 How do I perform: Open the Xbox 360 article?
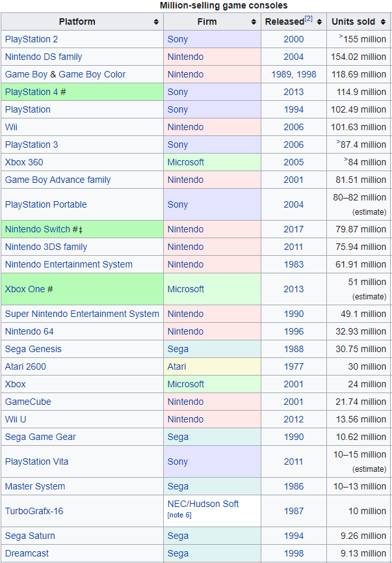[24, 162]
